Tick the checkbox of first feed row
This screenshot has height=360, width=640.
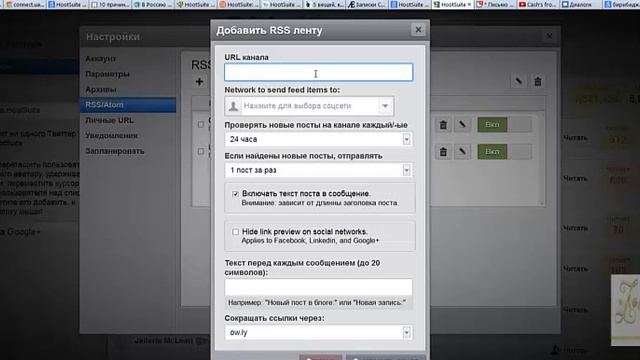(200, 124)
